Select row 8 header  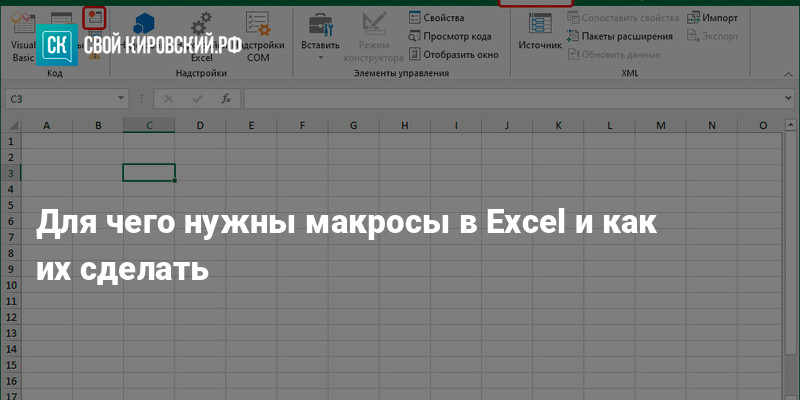[x=11, y=253]
